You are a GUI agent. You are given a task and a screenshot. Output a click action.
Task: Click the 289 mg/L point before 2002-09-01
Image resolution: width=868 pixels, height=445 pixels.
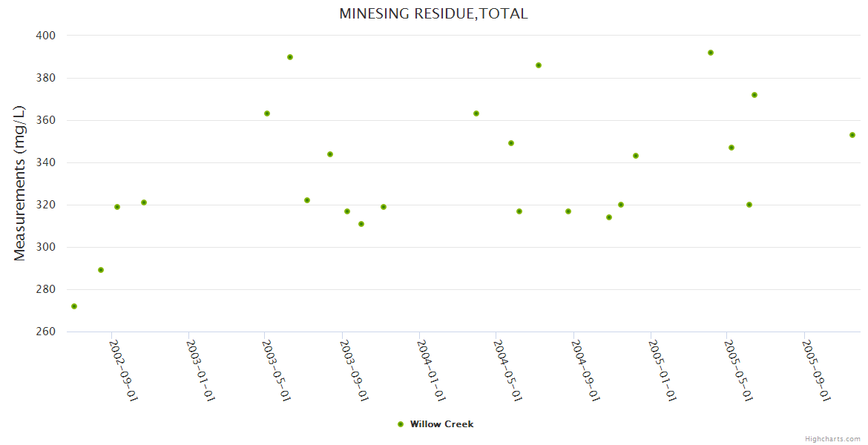[101, 270]
